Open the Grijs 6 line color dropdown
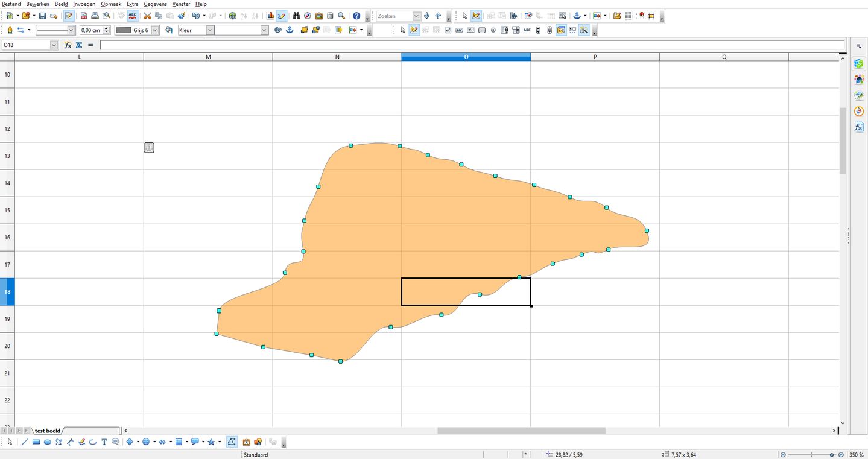Viewport: 868px width, 459px height. pyautogui.click(x=155, y=30)
